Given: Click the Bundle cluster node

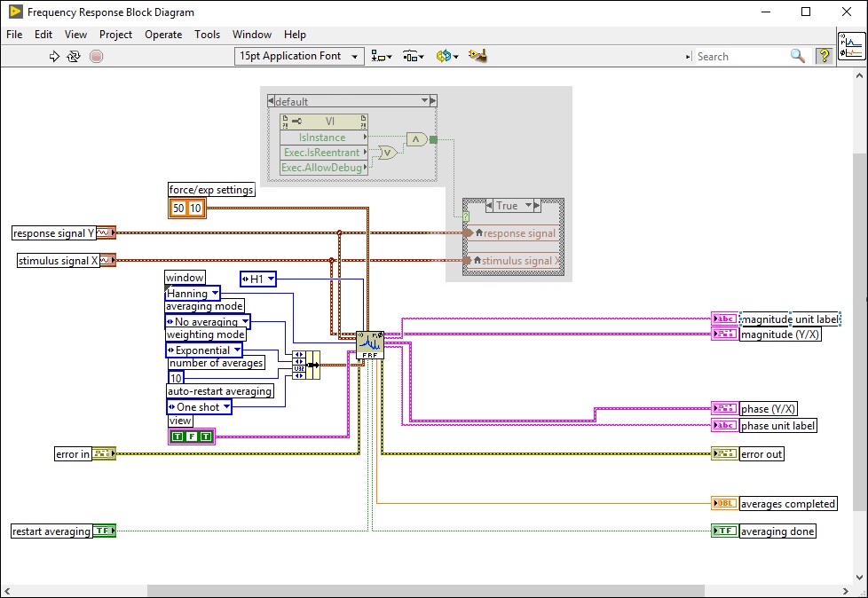Looking at the screenshot, I should [x=306, y=364].
